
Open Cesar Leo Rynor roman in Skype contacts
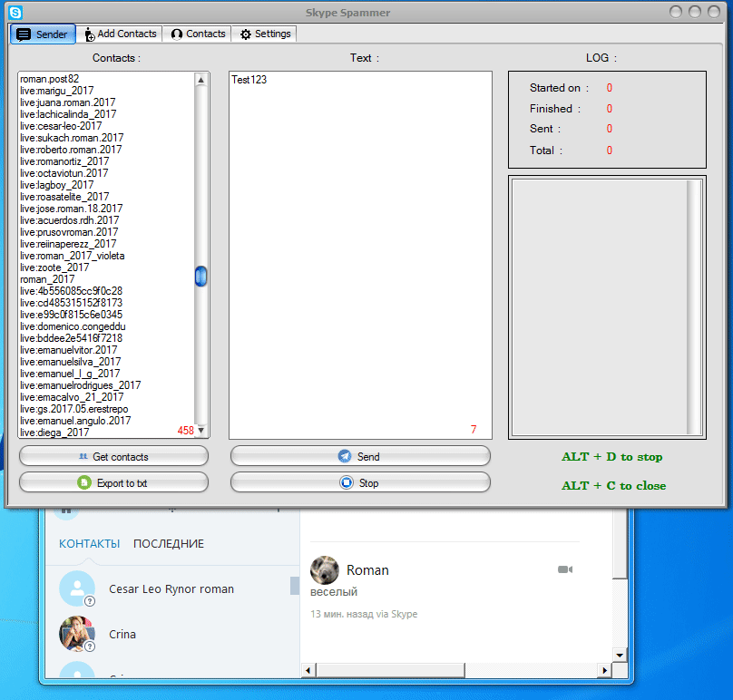(x=171, y=588)
